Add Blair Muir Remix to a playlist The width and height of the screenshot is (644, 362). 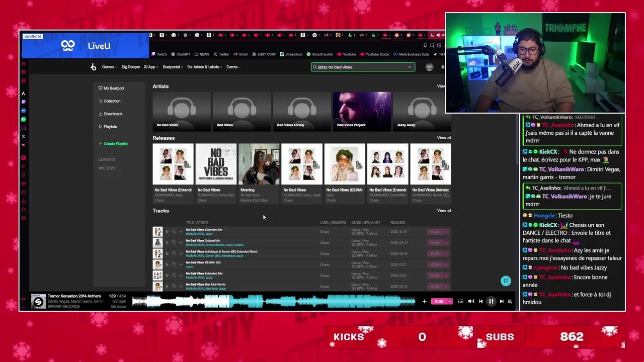click(x=181, y=287)
